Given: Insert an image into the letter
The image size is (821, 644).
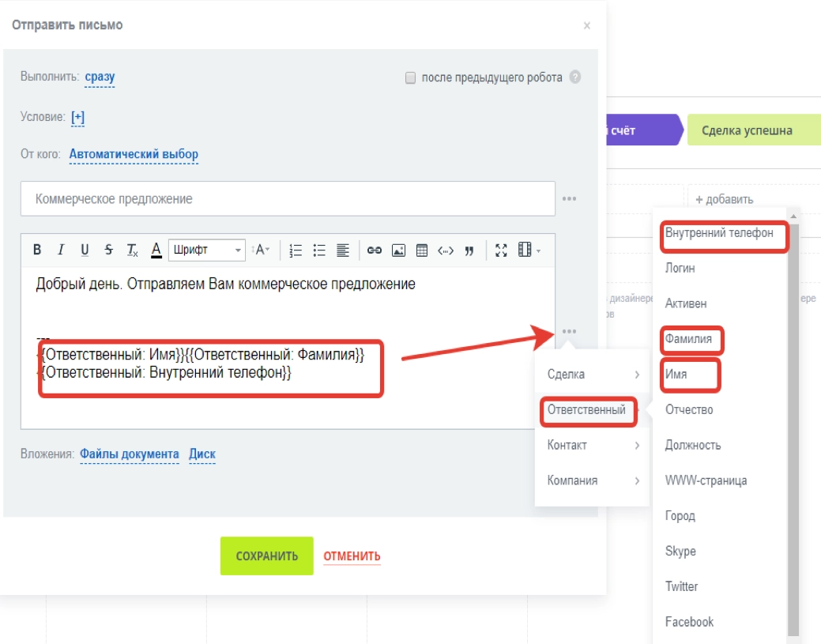Looking at the screenshot, I should 398,250.
